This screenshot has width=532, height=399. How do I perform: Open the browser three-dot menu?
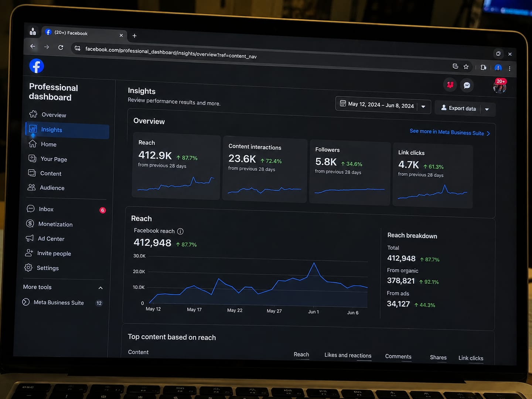[509, 68]
